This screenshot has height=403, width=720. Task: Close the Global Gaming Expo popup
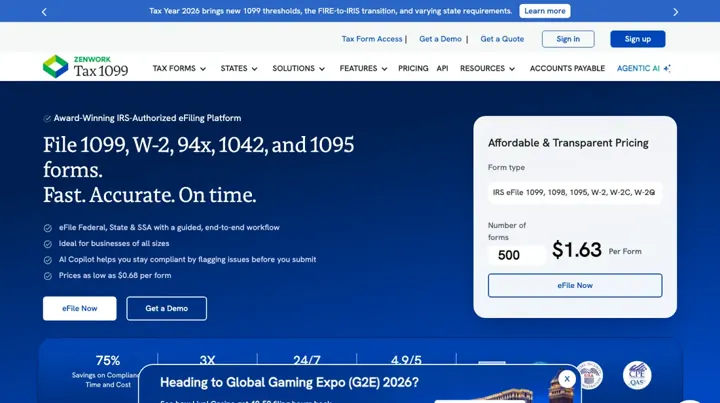(567, 379)
